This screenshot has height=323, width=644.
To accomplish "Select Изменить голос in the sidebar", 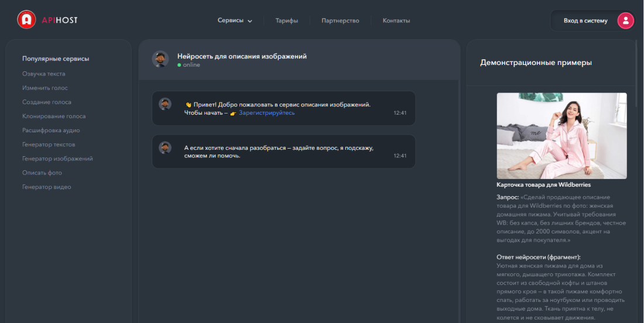I will [x=45, y=88].
